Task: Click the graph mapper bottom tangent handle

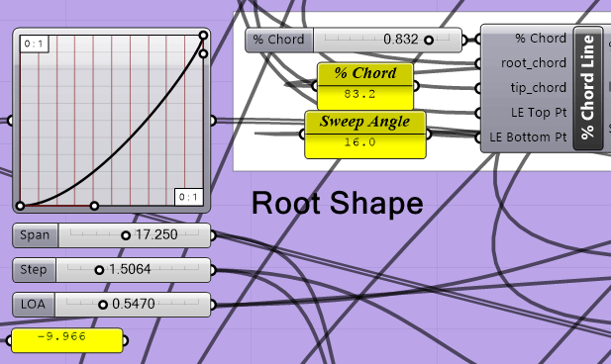Action: 94,206
